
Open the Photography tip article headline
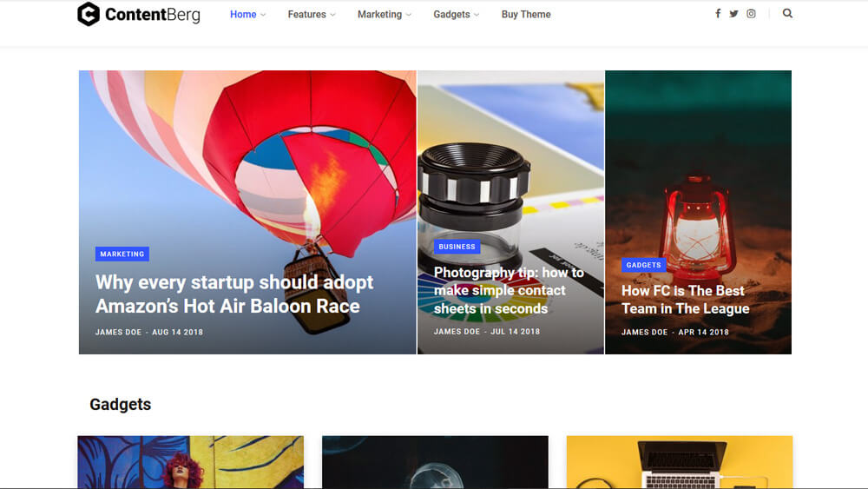509,290
